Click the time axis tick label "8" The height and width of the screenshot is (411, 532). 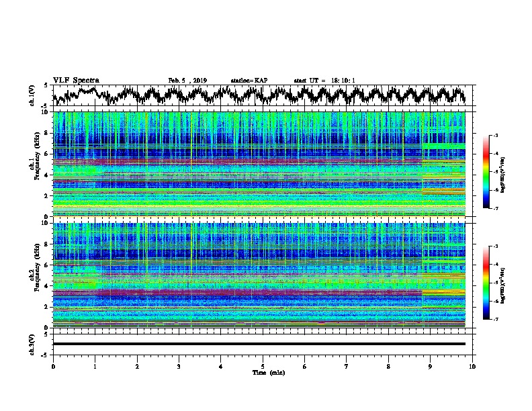(388, 367)
